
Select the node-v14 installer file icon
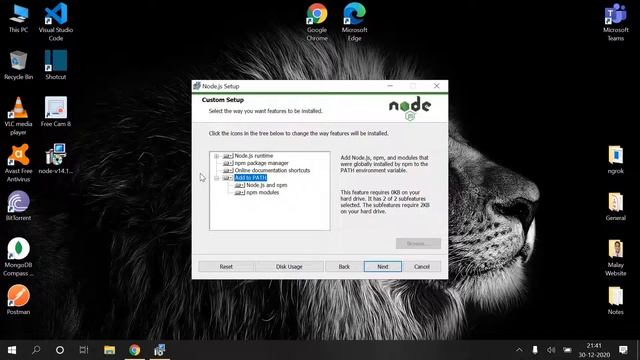[56, 159]
